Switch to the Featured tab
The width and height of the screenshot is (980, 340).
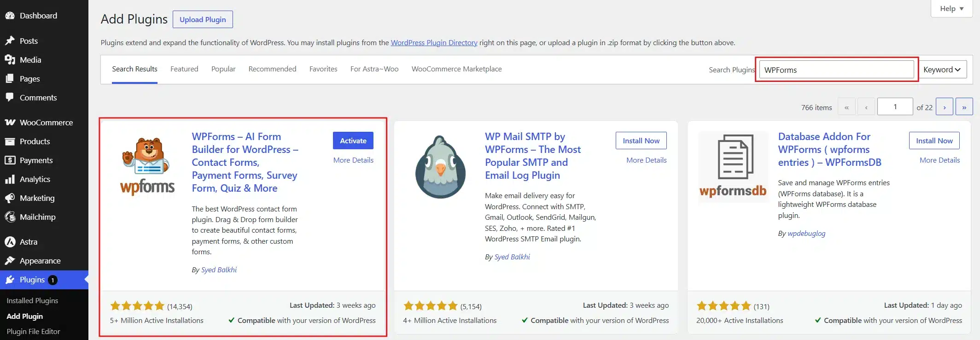click(x=184, y=69)
